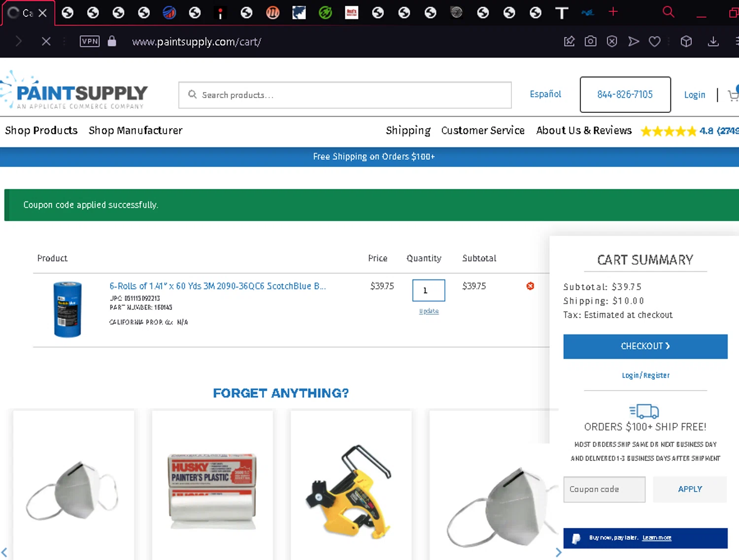Click the edit/pencil icon in address bar
This screenshot has height=560, width=739.
point(569,41)
